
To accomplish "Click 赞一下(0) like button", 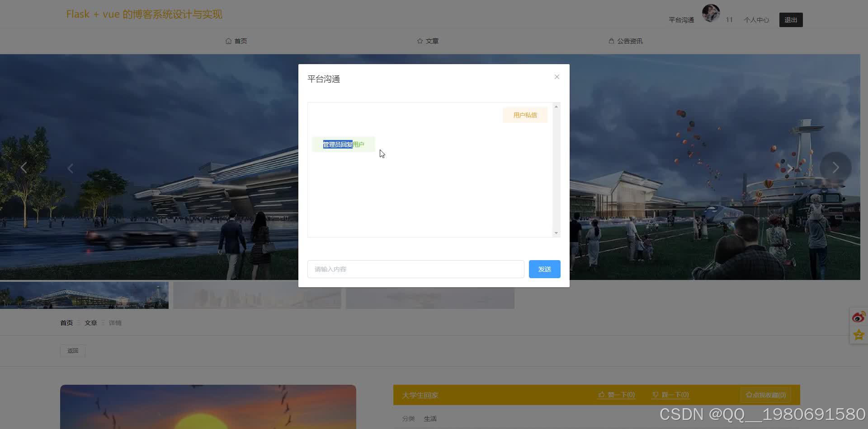I will (616, 395).
